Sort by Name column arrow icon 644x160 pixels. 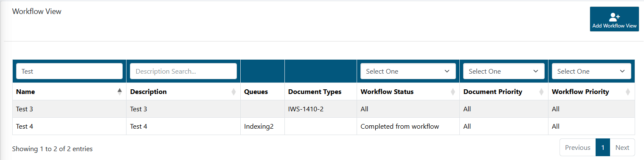coord(120,92)
